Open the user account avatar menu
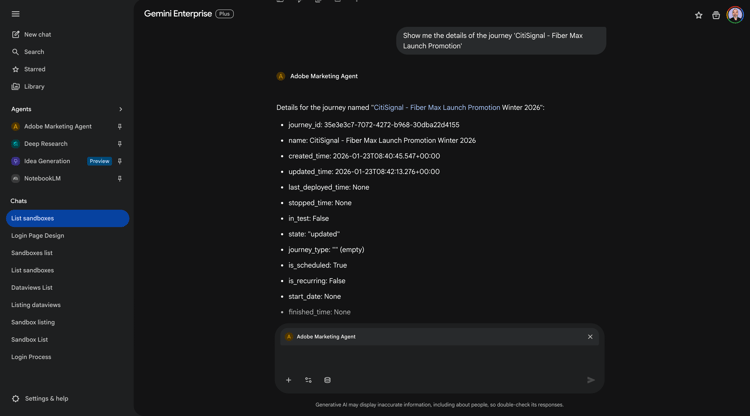Viewport: 750px width, 416px height. pos(735,15)
